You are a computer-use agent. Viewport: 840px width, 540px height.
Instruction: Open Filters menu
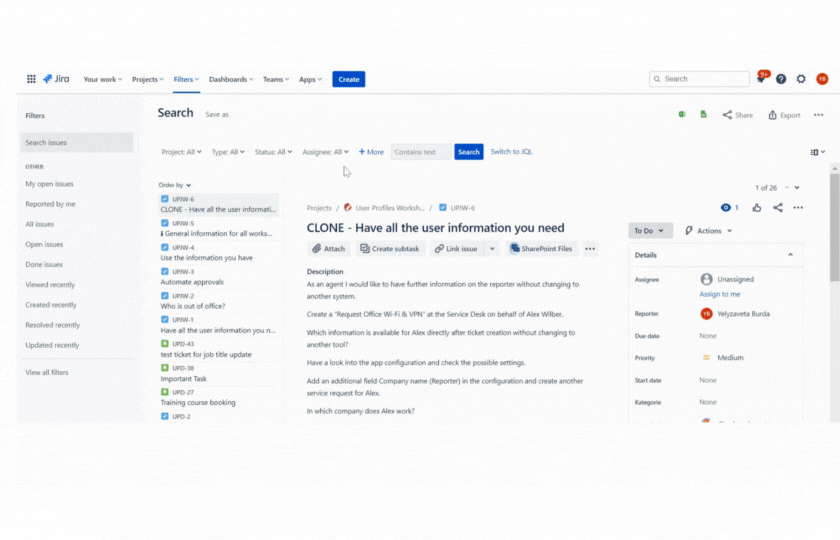pyautogui.click(x=186, y=79)
